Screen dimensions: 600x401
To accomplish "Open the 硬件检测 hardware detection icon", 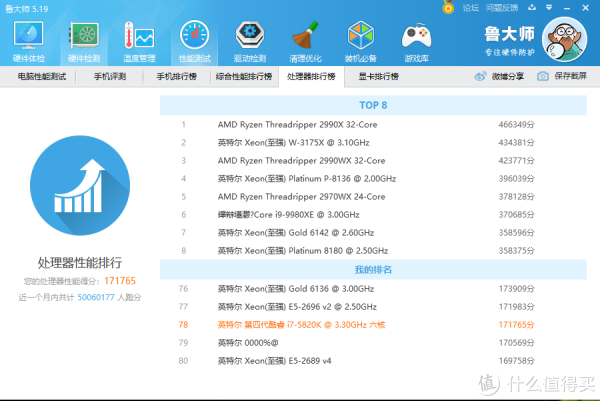I will [83, 40].
